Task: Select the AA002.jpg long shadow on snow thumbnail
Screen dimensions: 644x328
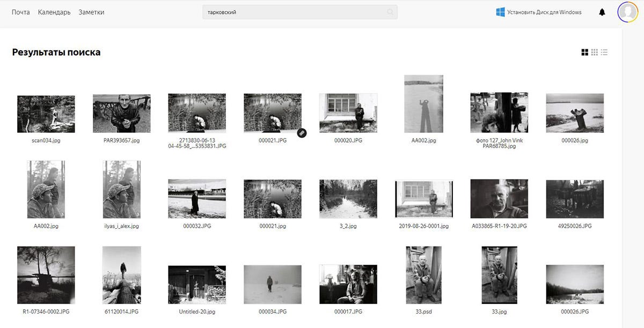Action: click(423, 104)
